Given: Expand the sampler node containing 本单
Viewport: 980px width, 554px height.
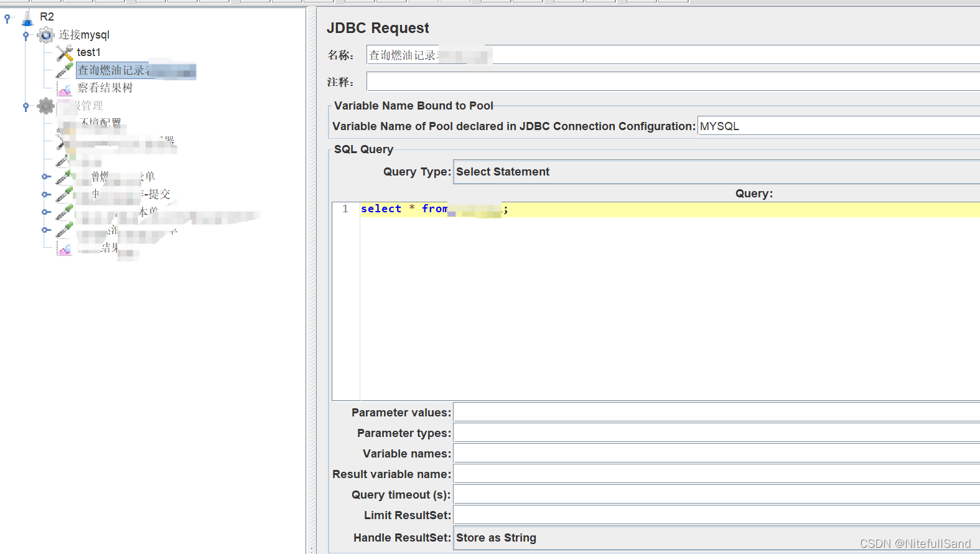Looking at the screenshot, I should (45, 212).
